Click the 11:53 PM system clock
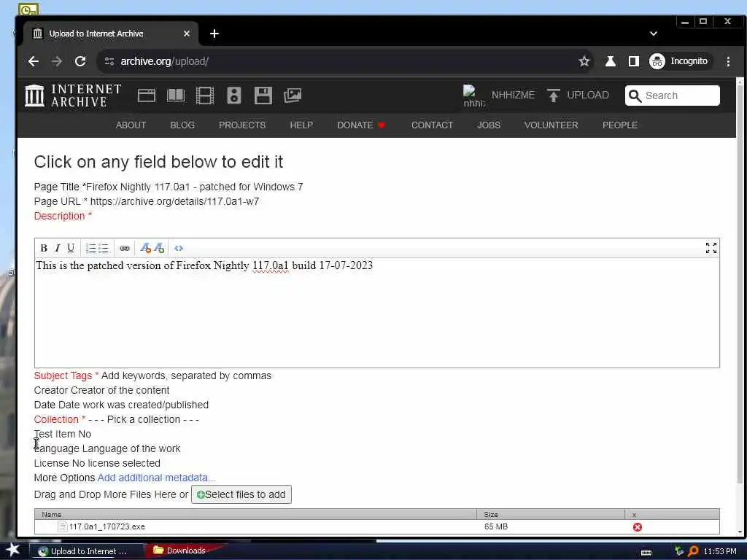This screenshot has width=747, height=560. click(x=720, y=551)
